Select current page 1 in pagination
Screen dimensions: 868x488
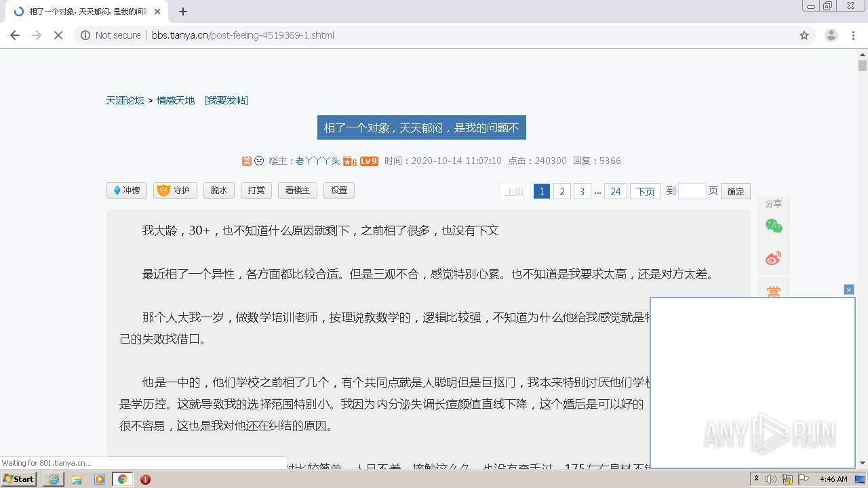(x=541, y=191)
